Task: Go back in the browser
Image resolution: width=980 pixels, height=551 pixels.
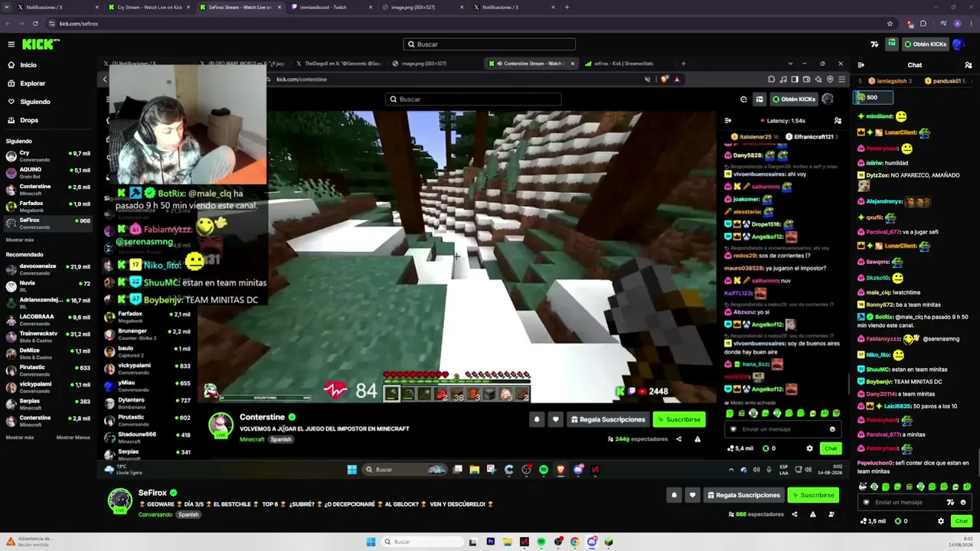Action: [x=8, y=24]
